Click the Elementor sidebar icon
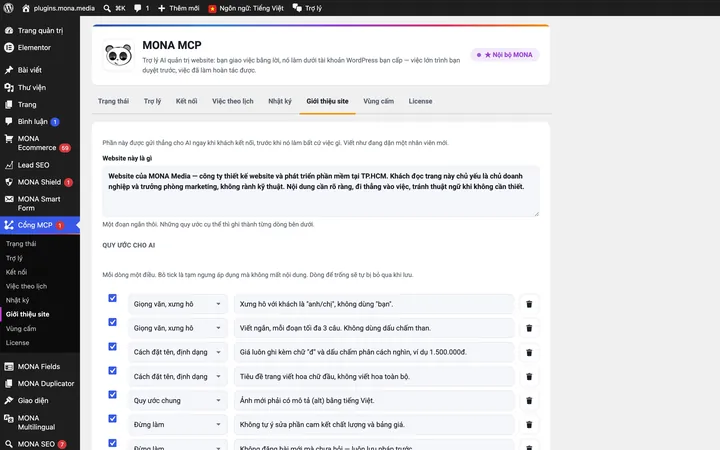 [9, 47]
